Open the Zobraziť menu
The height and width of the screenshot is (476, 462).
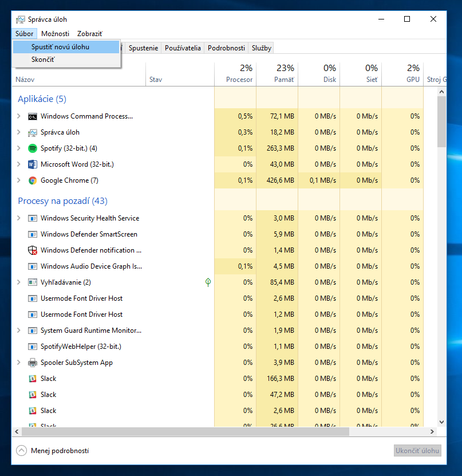90,34
